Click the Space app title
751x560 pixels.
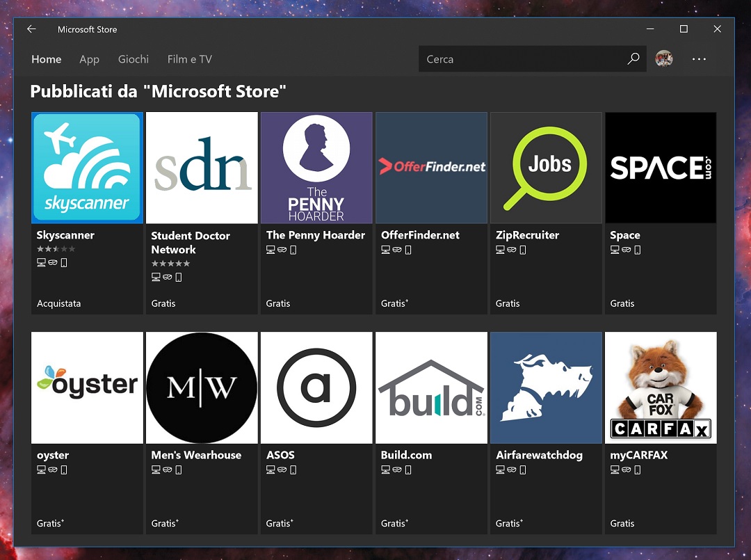click(x=625, y=235)
